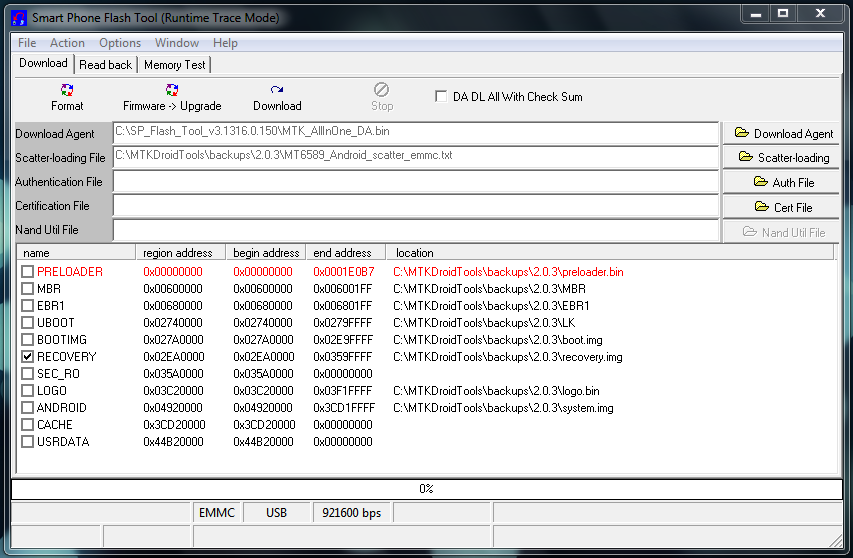Browse for a Scatter-loading file
The width and height of the screenshot is (853, 558).
tap(782, 158)
